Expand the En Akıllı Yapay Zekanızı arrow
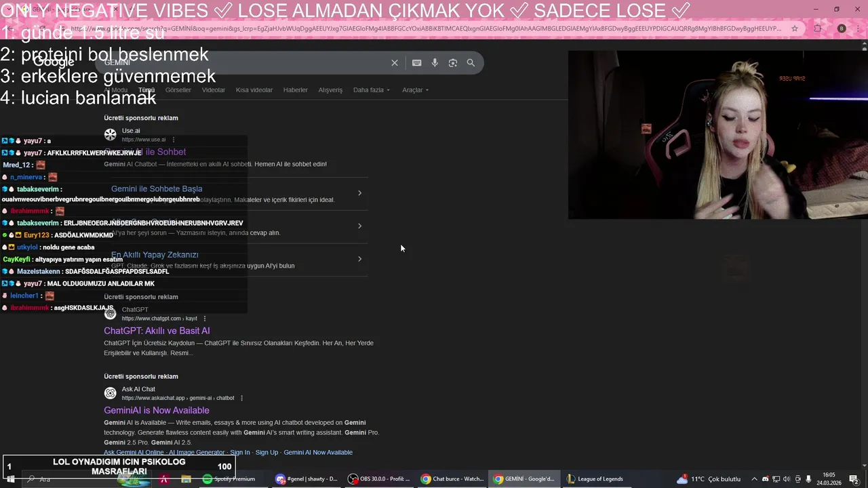This screenshot has height=488, width=868. (x=359, y=259)
